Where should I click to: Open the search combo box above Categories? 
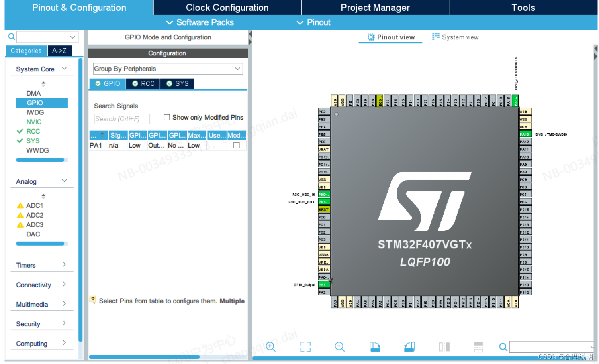tap(47, 37)
